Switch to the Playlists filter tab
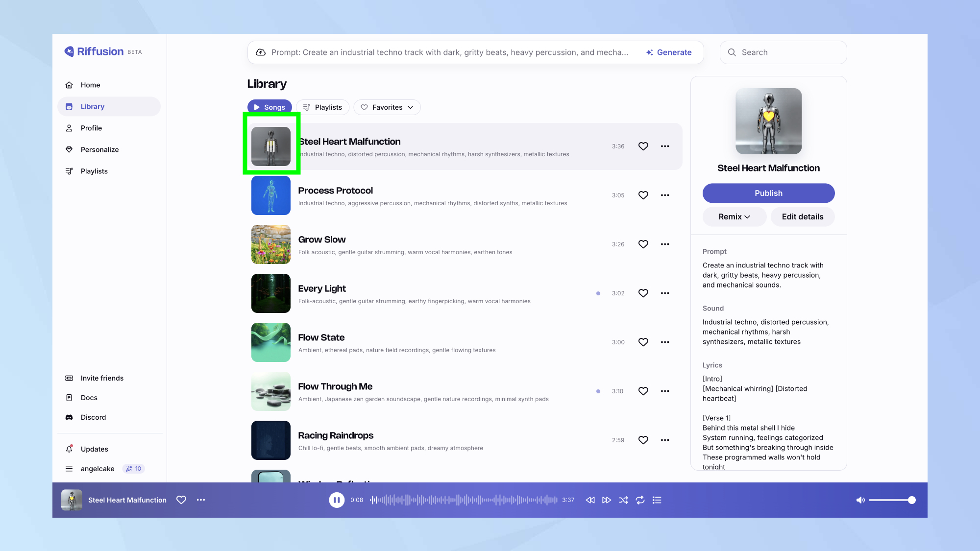This screenshot has width=980, height=551. 322,107
